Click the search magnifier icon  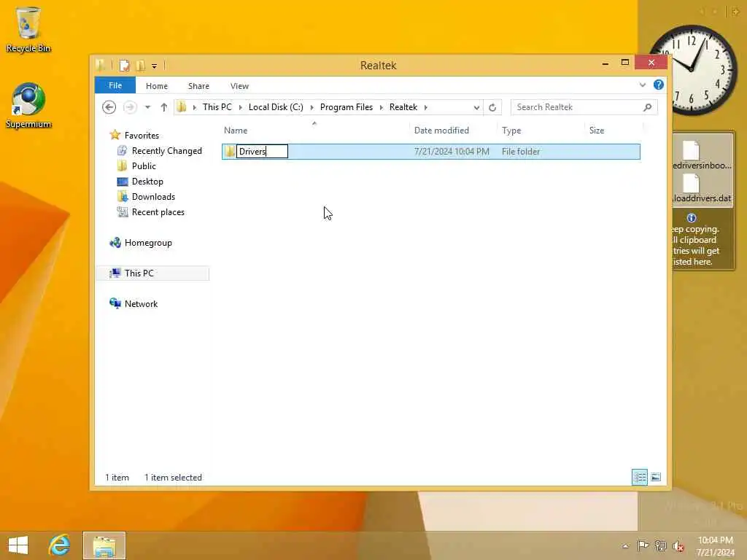coord(647,107)
